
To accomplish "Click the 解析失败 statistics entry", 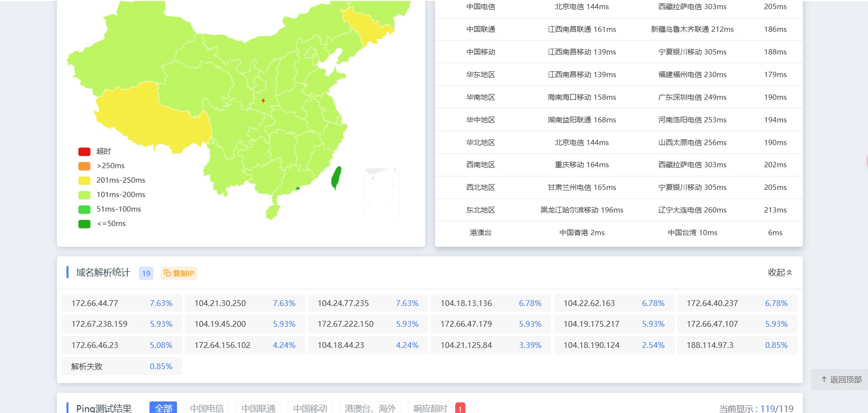I will (x=87, y=366).
